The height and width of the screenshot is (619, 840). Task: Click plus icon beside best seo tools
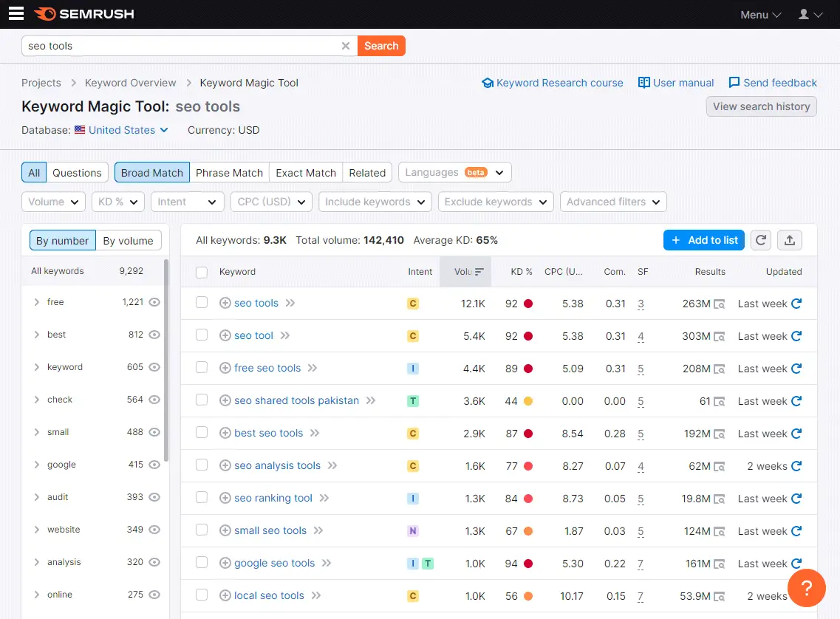click(x=225, y=433)
